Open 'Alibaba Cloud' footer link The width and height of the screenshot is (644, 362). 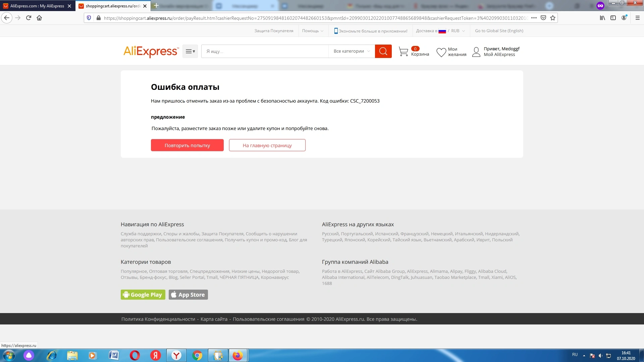point(492,271)
